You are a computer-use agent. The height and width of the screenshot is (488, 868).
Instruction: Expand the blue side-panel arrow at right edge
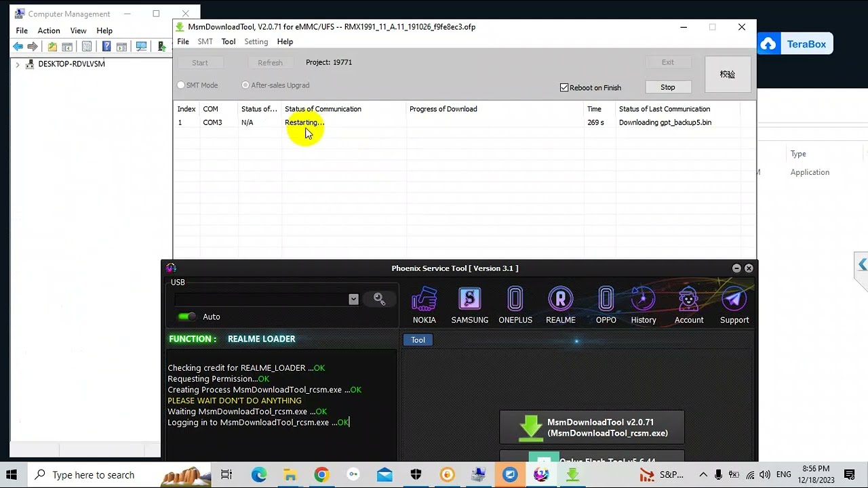(x=862, y=264)
